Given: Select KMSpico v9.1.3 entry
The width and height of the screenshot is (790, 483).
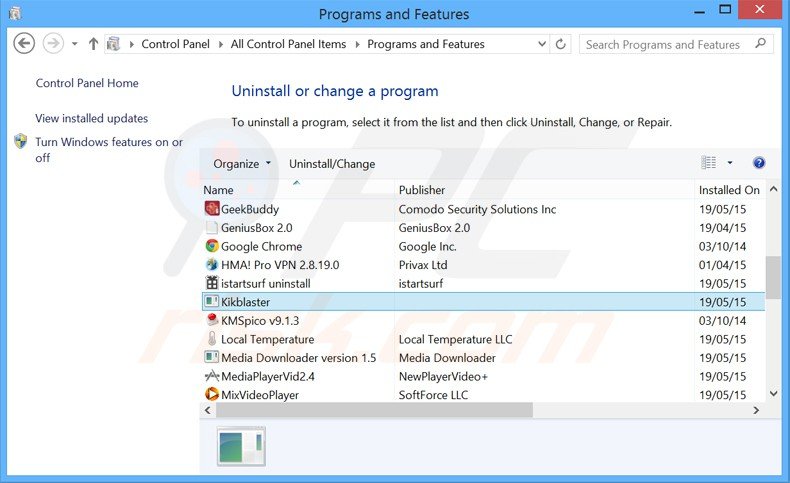Looking at the screenshot, I should 260,321.
